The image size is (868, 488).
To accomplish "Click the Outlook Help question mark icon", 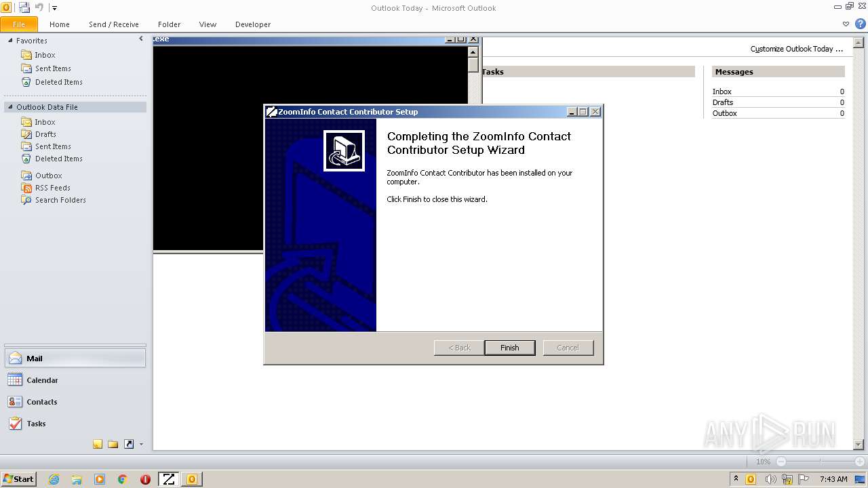I will (860, 24).
